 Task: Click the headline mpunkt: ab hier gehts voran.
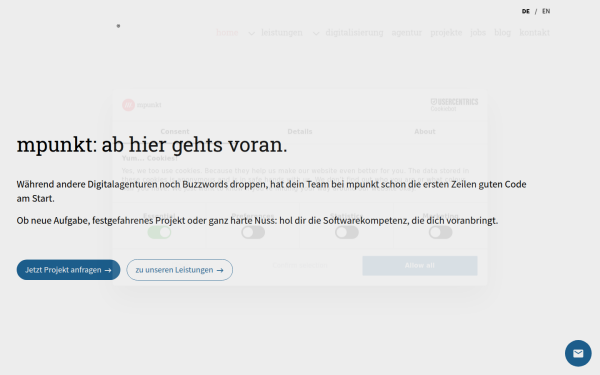(x=152, y=145)
